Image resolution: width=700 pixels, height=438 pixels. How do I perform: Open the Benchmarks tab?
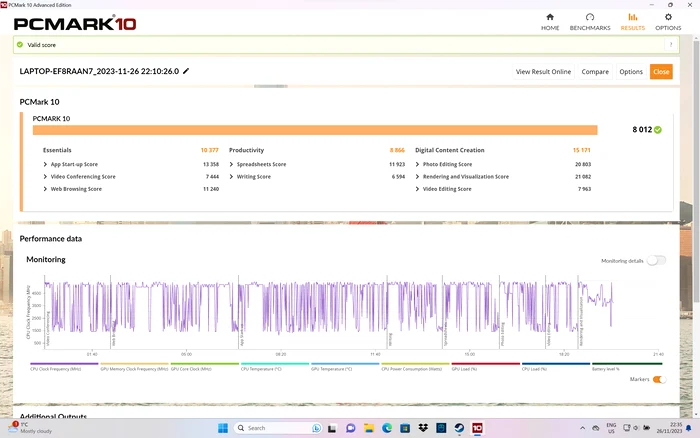click(x=590, y=22)
